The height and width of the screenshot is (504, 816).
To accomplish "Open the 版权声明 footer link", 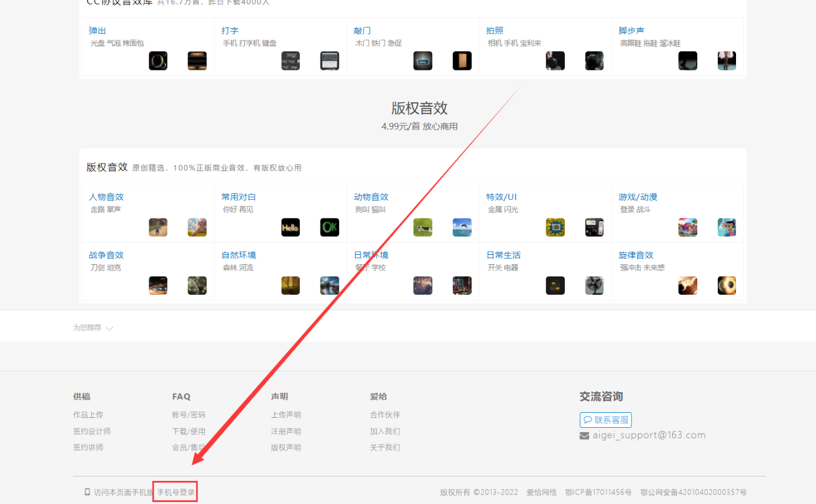I will (x=286, y=447).
